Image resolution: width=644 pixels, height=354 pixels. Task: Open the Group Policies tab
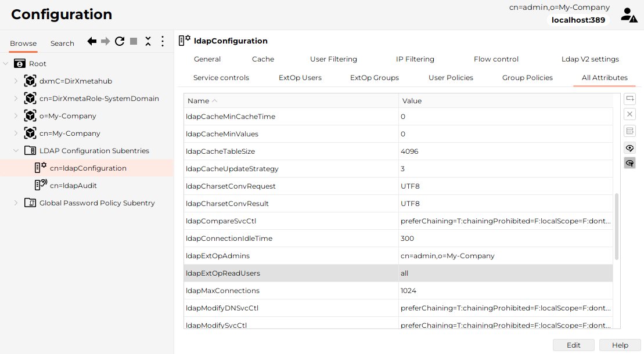click(x=527, y=78)
